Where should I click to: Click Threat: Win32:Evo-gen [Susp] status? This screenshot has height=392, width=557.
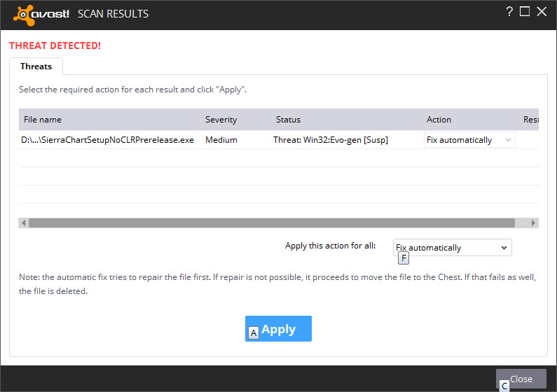coord(331,140)
